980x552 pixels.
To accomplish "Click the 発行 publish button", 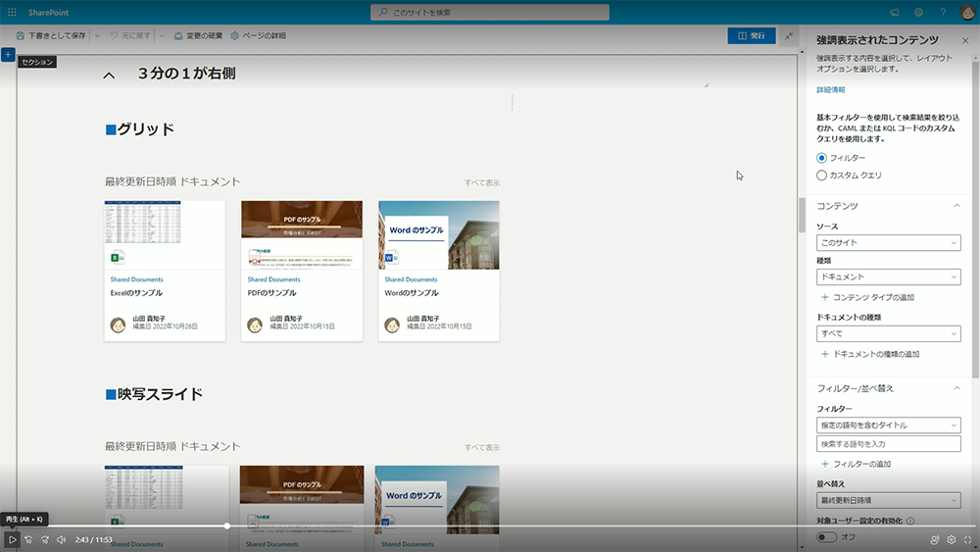I will [x=752, y=35].
